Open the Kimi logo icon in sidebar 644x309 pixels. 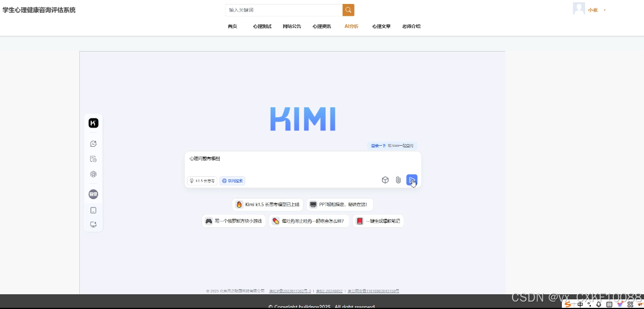[93, 123]
